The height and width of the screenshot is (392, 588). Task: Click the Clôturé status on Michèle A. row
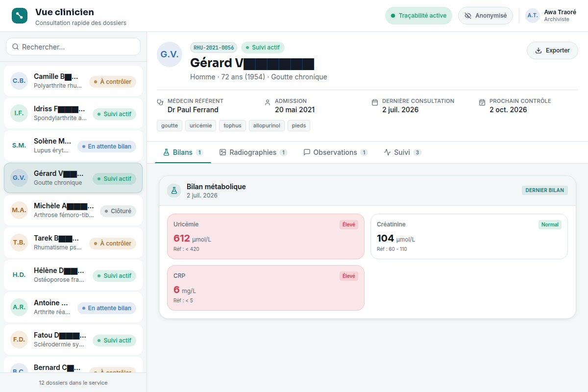tap(118, 211)
